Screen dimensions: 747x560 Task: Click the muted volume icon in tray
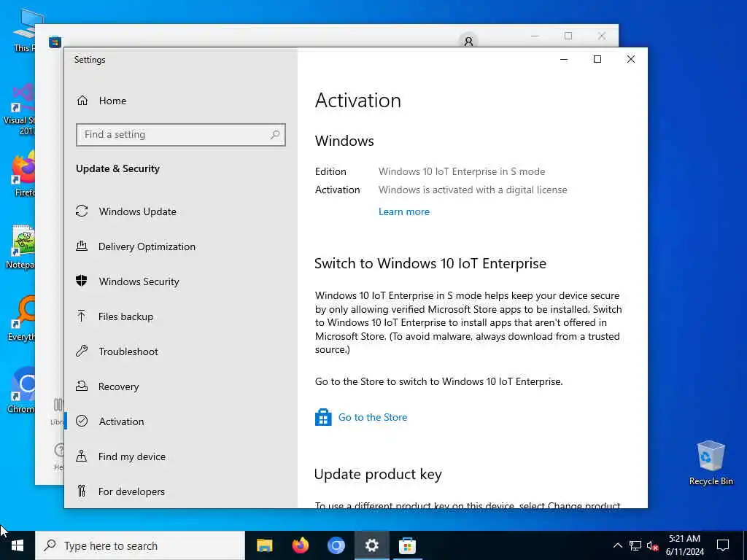652,545
